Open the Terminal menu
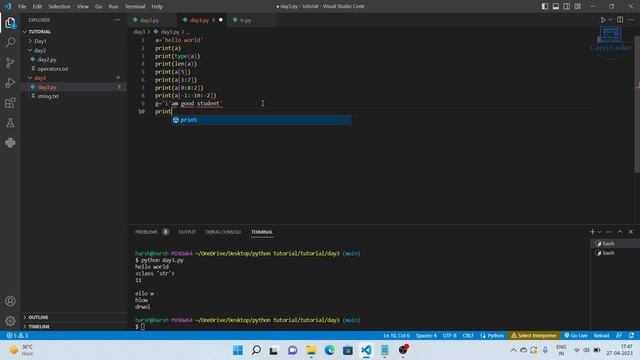This screenshot has width=640, height=360. point(135,7)
